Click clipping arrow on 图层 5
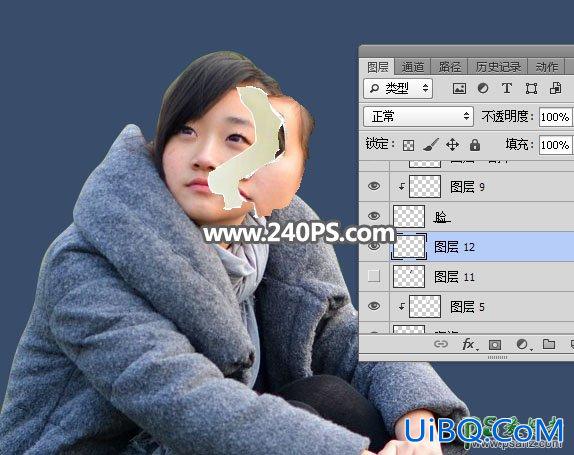The image size is (574, 455). click(x=402, y=306)
